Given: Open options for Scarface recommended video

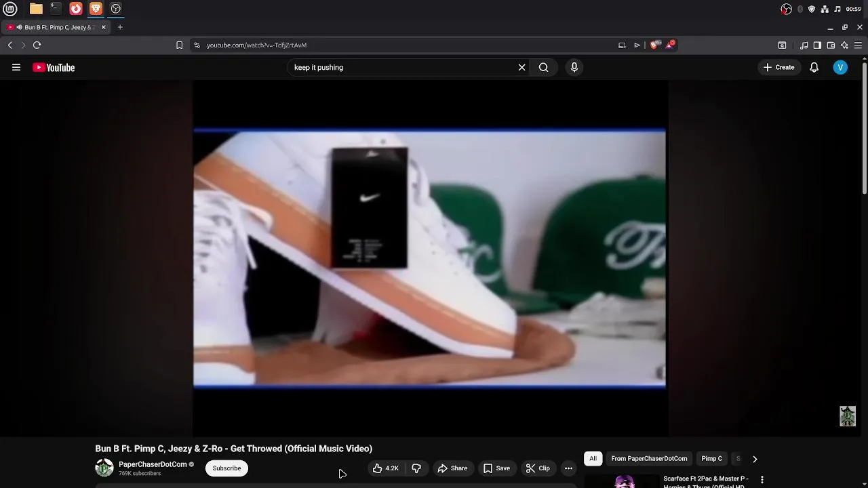Looking at the screenshot, I should tap(762, 480).
